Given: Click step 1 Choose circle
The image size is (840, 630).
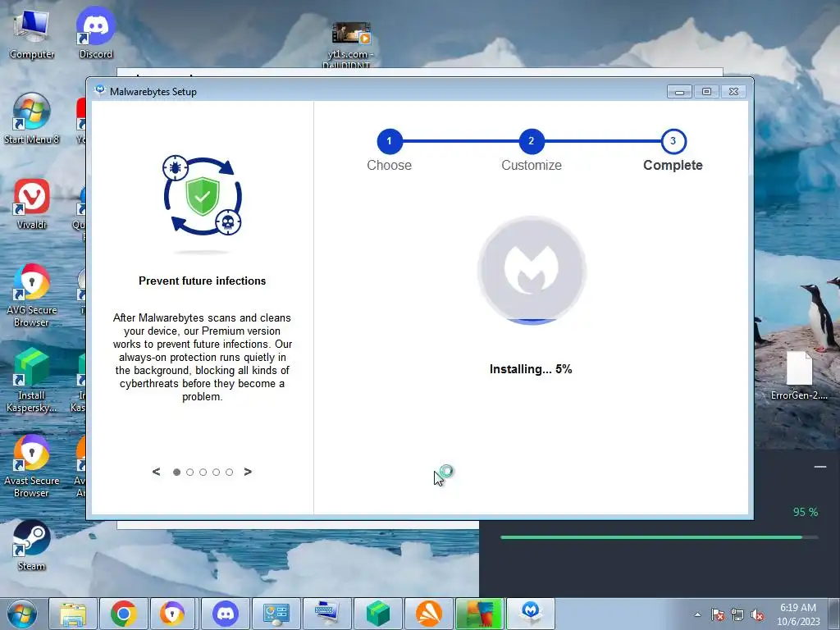Looking at the screenshot, I should click(x=390, y=141).
